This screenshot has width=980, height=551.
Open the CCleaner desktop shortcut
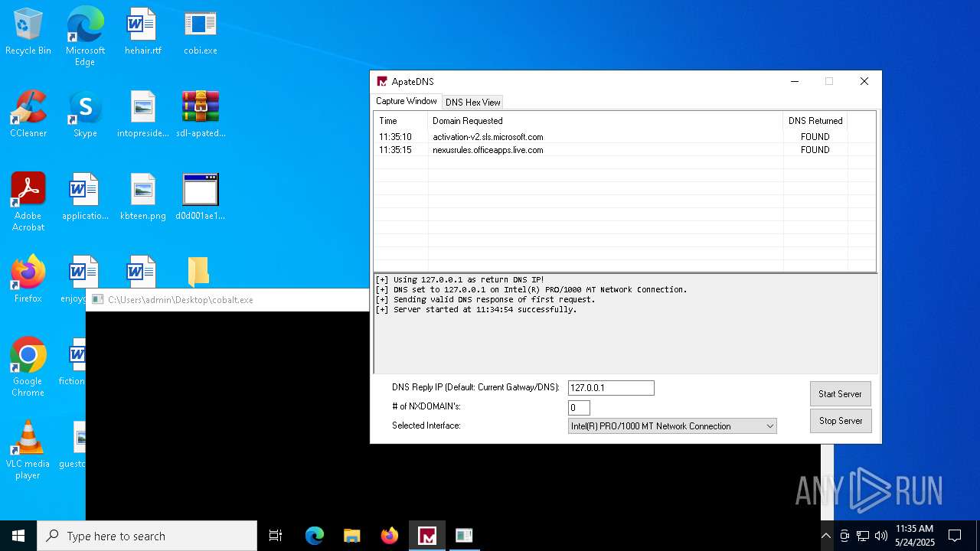coord(28,114)
